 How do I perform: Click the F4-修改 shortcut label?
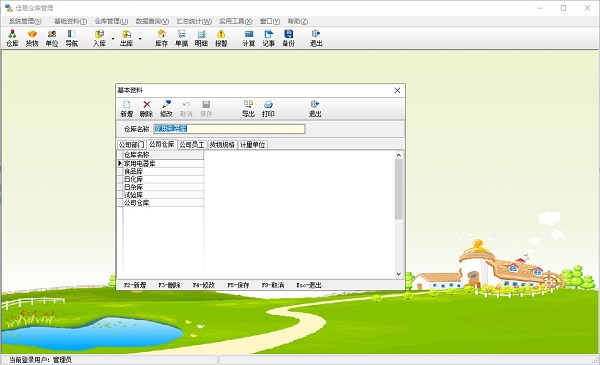pos(204,285)
